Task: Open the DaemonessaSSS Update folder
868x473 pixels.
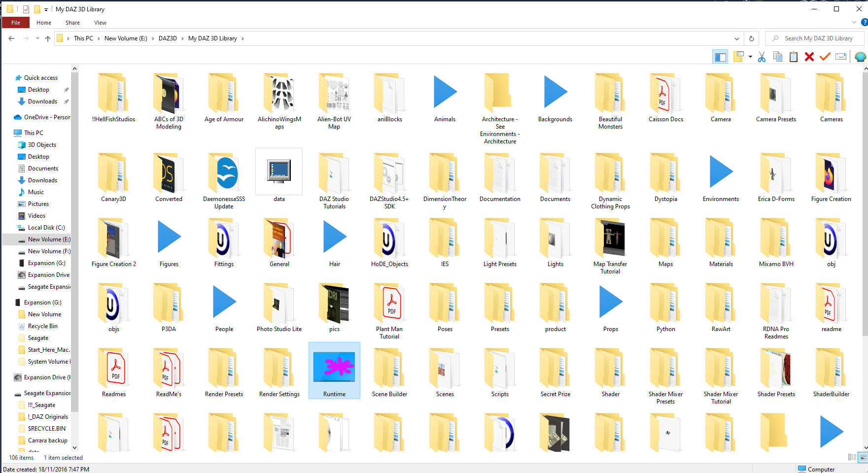Action: point(224,181)
